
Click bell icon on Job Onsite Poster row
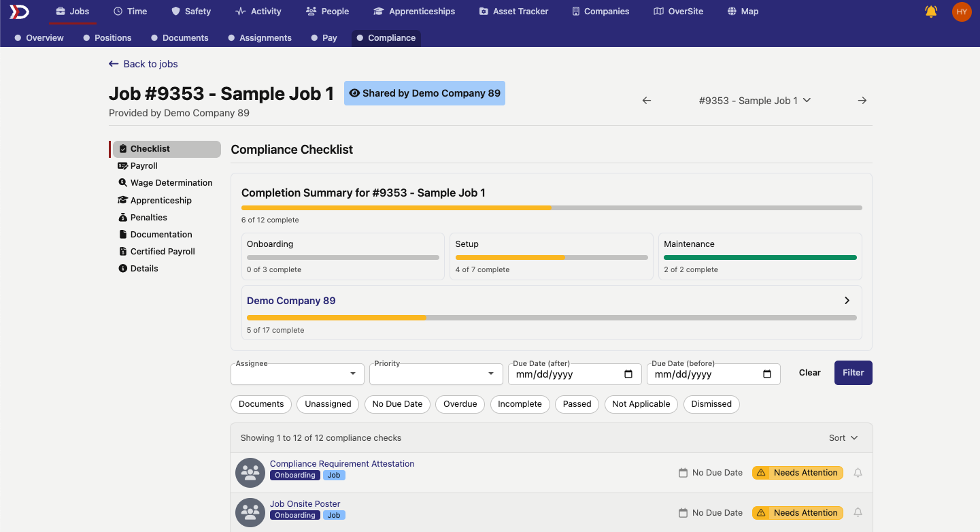(858, 513)
